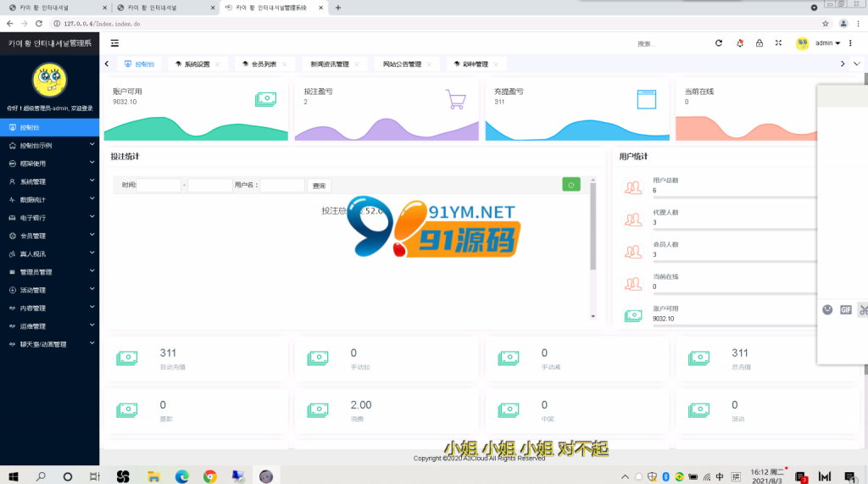Image resolution: width=868 pixels, height=484 pixels.
Task: Click the money icon beside 消费 2.00
Action: (x=318, y=409)
